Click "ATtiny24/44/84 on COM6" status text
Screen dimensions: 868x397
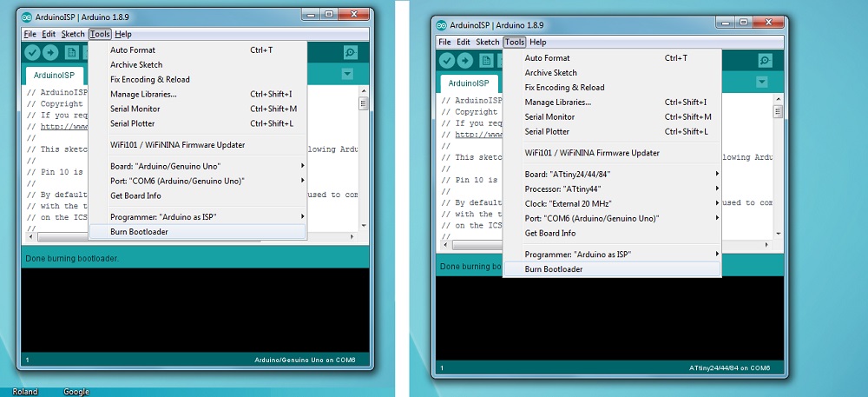coord(729,368)
